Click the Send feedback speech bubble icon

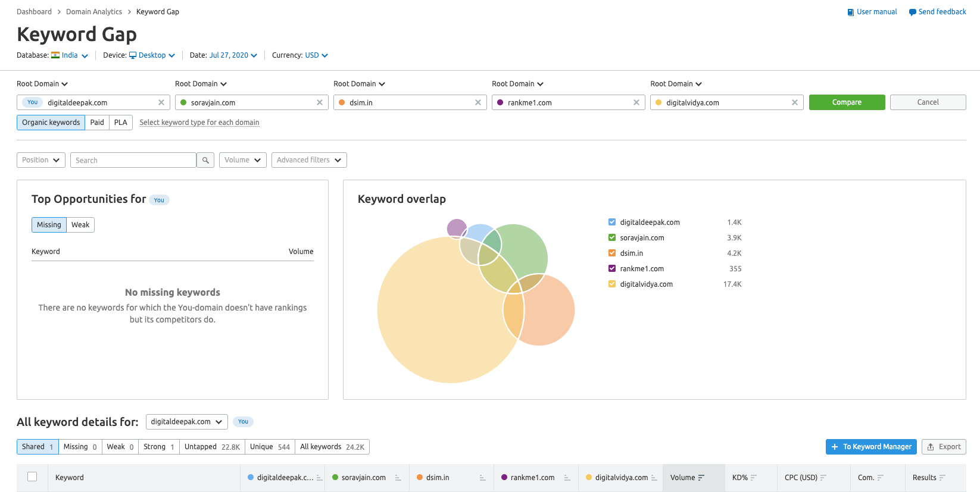pos(912,12)
